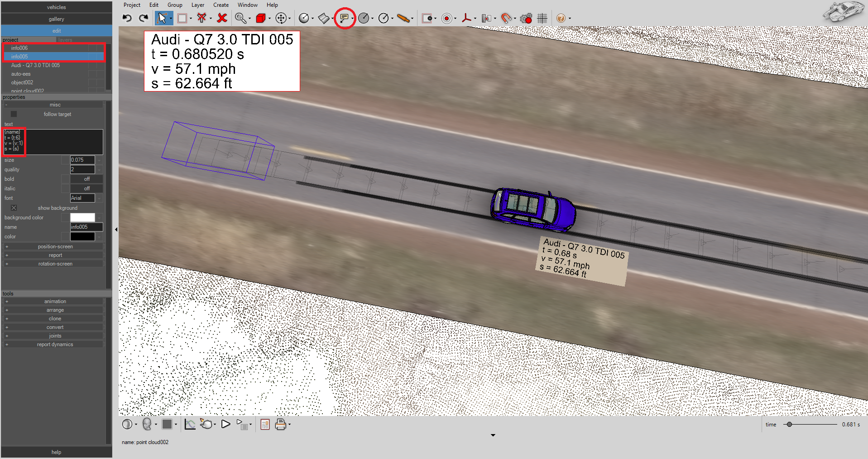Click the dotted square with dot icon

coord(427,18)
